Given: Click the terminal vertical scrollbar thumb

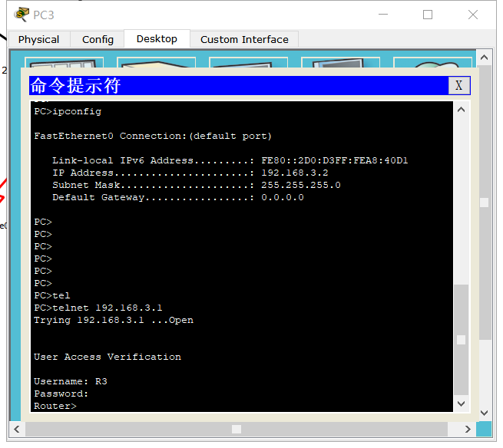Looking at the screenshot, I should point(461,340).
